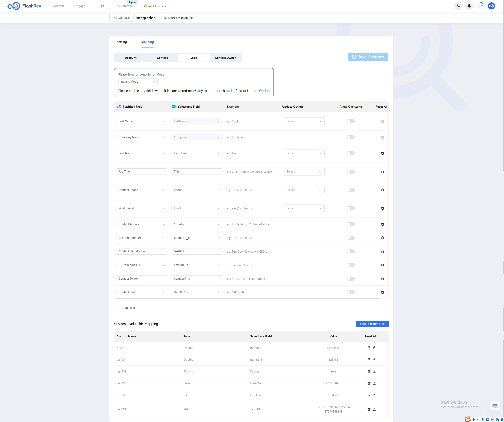Delete custom field test003
504x422 pixels.
coord(369,383)
